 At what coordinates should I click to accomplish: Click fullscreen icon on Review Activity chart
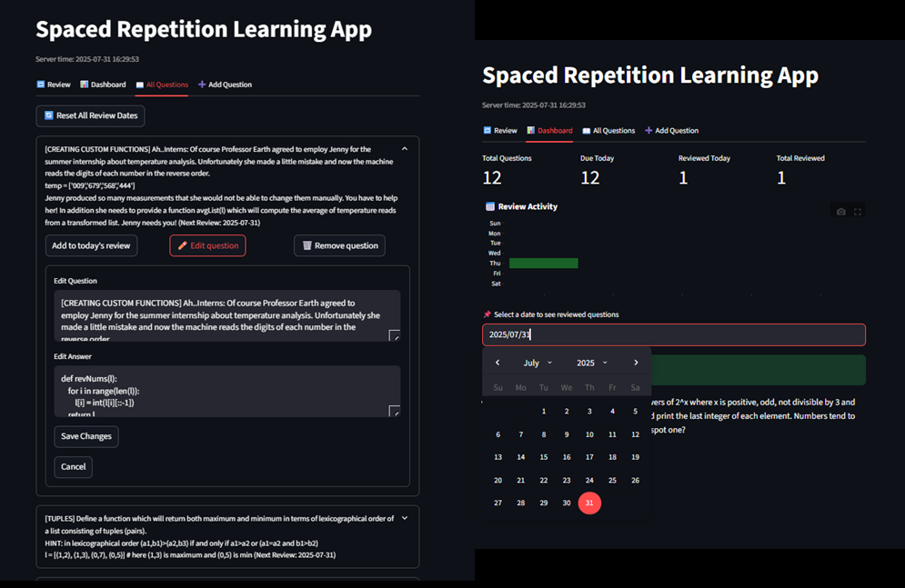pyautogui.click(x=858, y=212)
